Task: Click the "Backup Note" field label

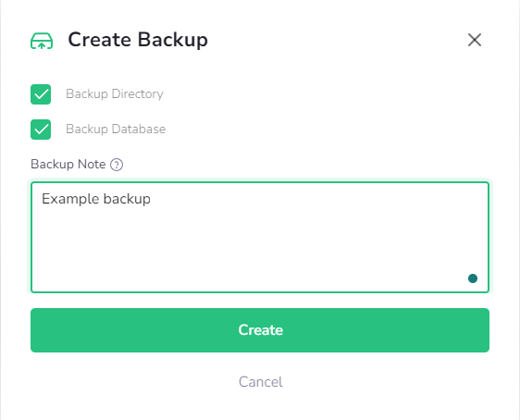Action: 68,165
